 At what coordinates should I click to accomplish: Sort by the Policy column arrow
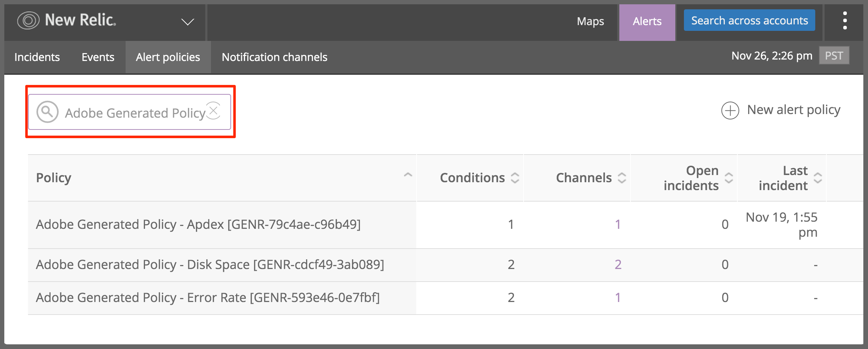coord(408,175)
